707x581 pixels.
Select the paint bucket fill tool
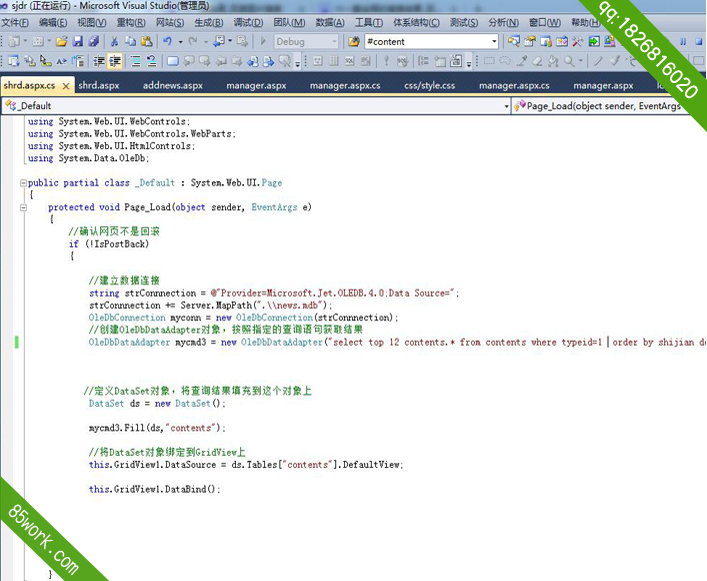pyautogui.click(x=553, y=61)
